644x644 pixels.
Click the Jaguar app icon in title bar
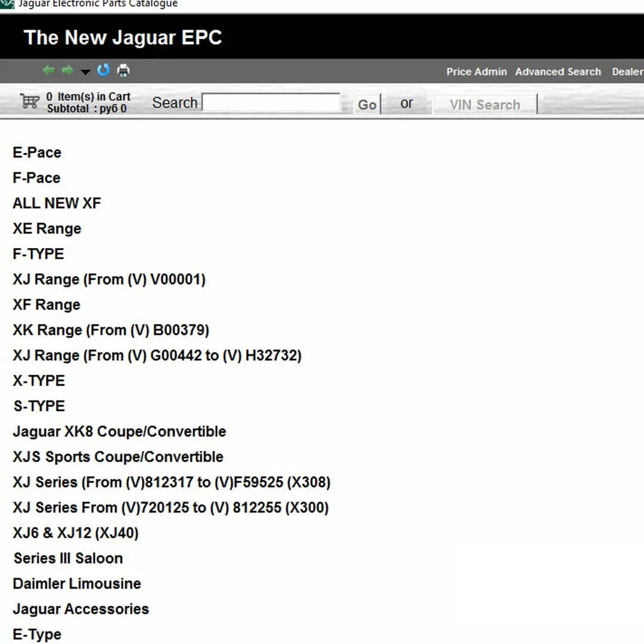coord(7,4)
